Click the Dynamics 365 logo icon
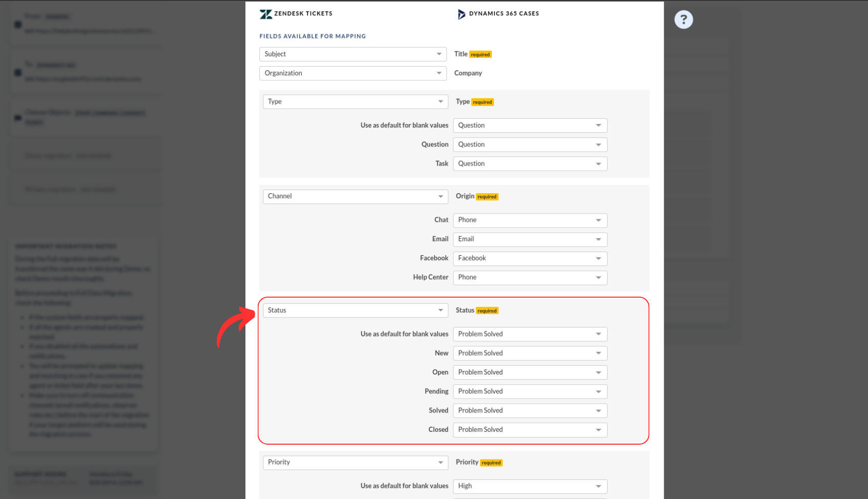The height and width of the screenshot is (499, 868). coord(461,14)
